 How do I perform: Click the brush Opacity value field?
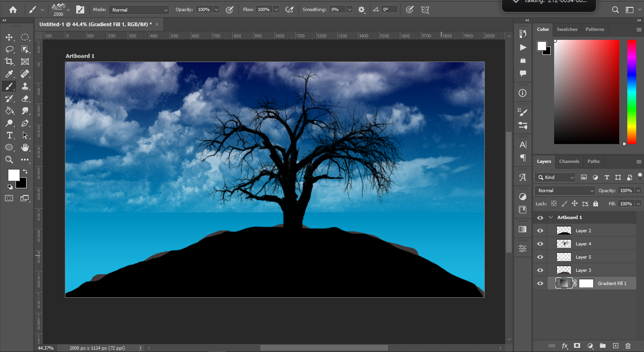[x=204, y=10]
